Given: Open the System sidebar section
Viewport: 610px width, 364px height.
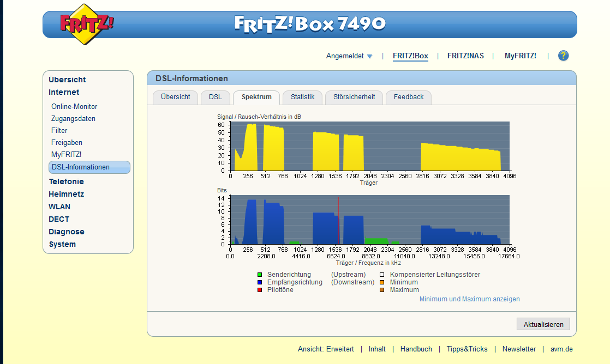Looking at the screenshot, I should [62, 244].
